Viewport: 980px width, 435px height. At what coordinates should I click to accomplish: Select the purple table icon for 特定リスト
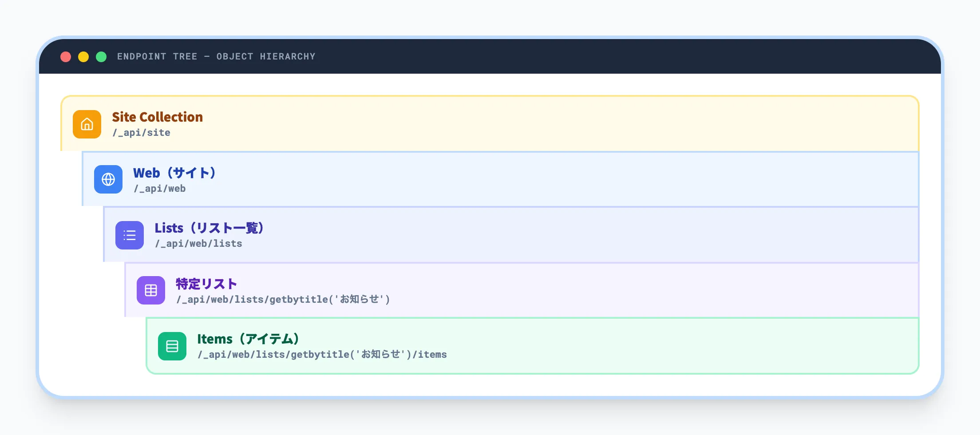tap(150, 290)
